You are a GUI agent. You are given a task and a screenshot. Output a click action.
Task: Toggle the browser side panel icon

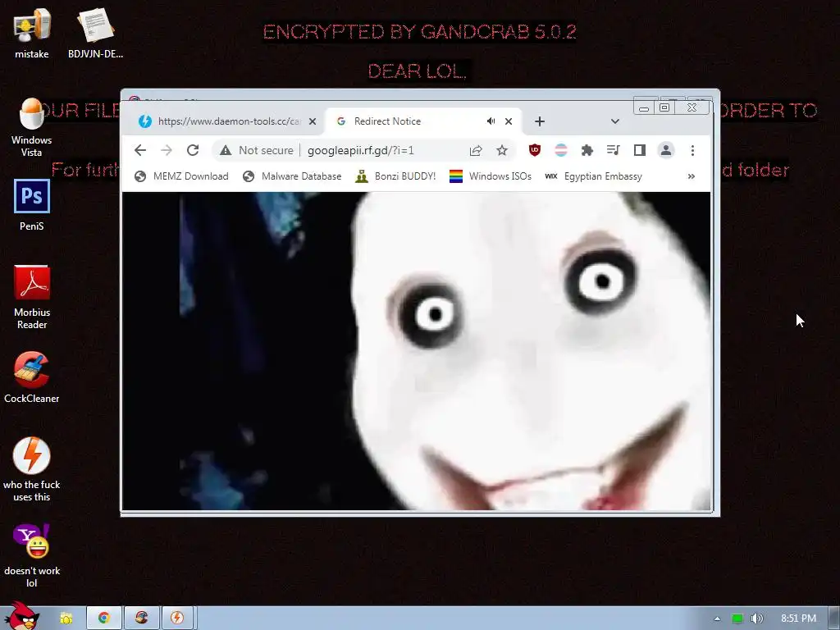click(x=640, y=151)
